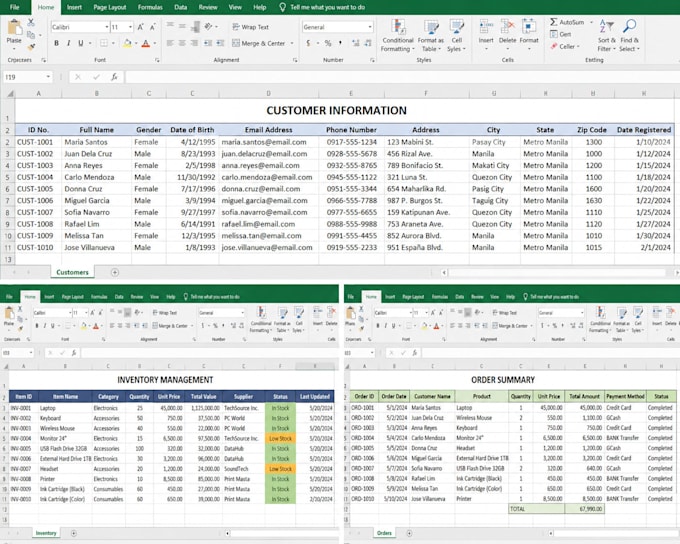Open Conditional Formatting in the Inventory window

click(x=261, y=319)
